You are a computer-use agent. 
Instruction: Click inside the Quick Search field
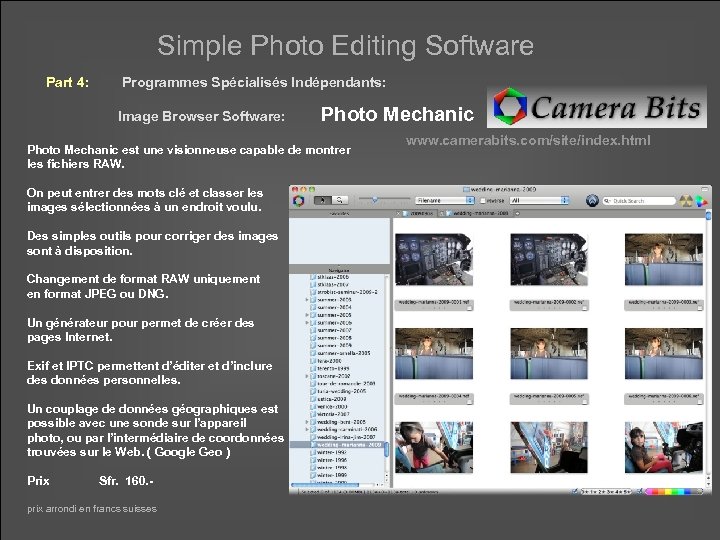point(639,201)
